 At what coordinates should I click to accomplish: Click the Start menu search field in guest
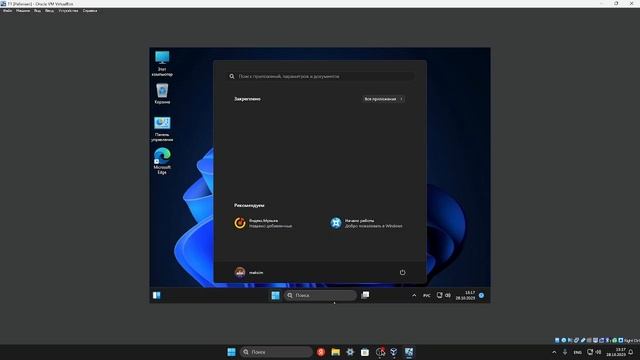(320, 76)
